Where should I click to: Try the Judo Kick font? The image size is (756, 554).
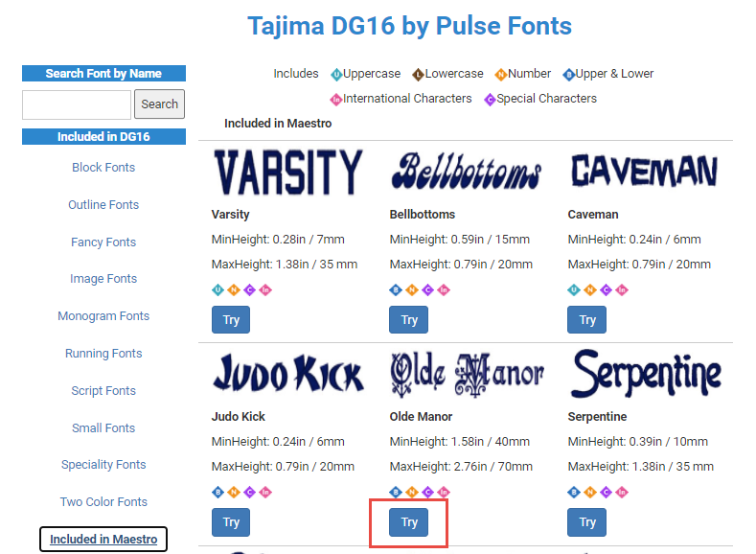pyautogui.click(x=231, y=522)
